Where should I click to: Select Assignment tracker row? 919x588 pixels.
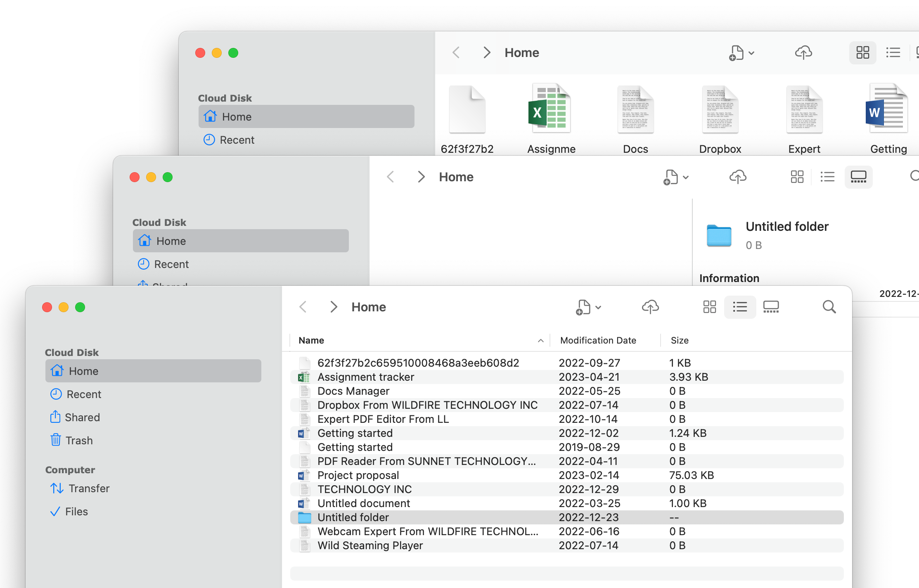pos(567,377)
